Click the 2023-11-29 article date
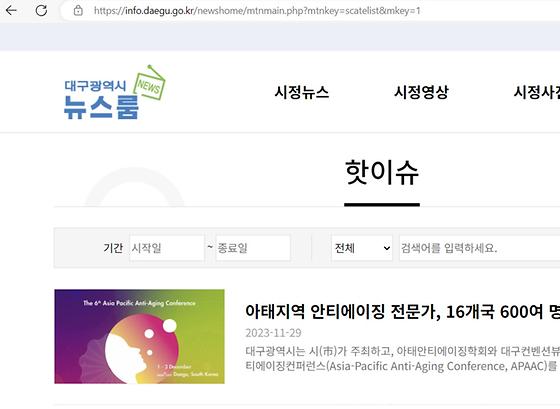Image resolution: width=560 pixels, height=409 pixels. (x=273, y=333)
